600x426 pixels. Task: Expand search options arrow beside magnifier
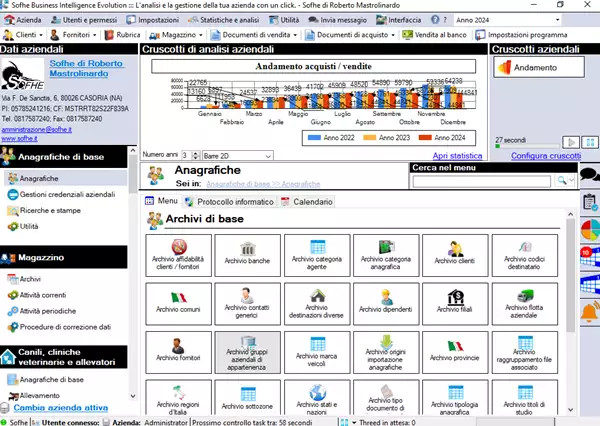[572, 180]
